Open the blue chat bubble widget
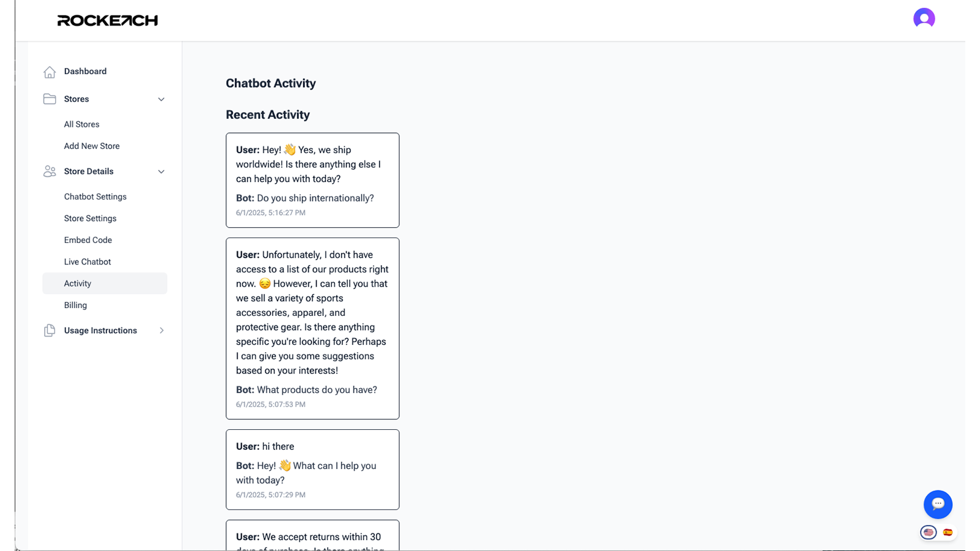This screenshot has height=551, width=980. [938, 504]
